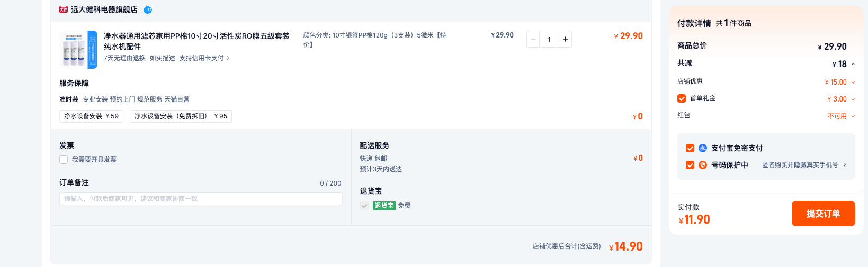868x267 pixels.
Task: Toggle the 号码保护中 checkbox
Action: (690, 165)
